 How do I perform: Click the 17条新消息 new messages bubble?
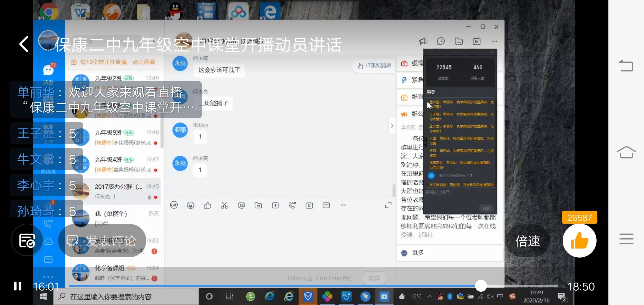pyautogui.click(x=374, y=66)
